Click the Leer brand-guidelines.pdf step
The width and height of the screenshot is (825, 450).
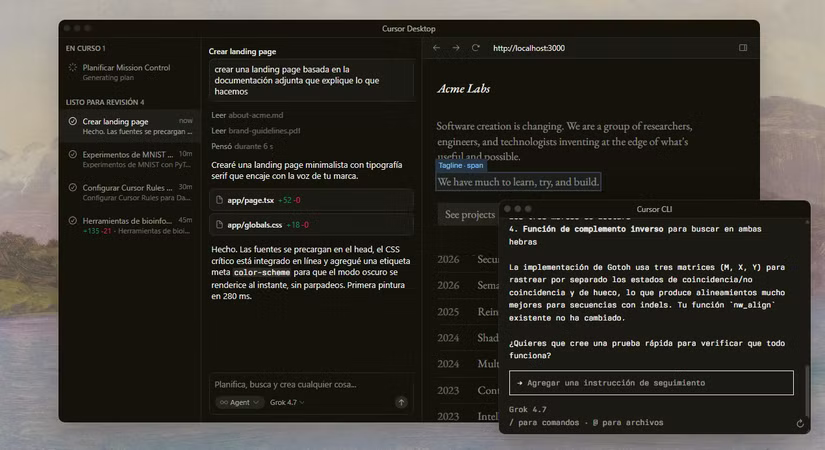[256, 131]
